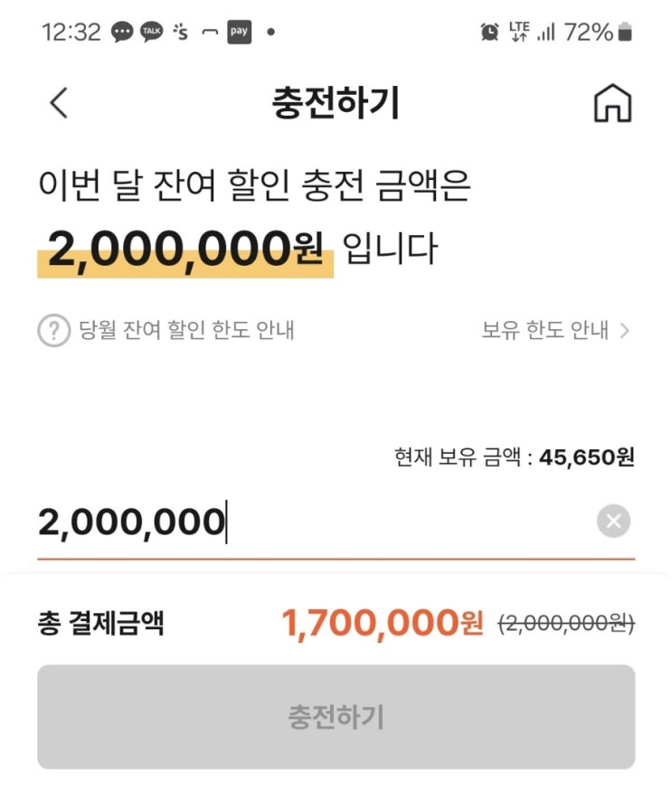Expand the chevron next to 보유 한도 안내
This screenshot has width=672, height=801.
click(624, 331)
